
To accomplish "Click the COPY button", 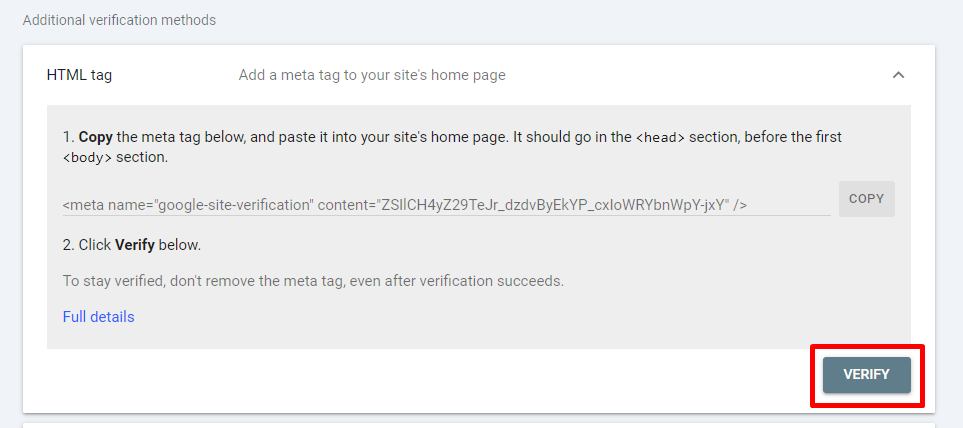I will click(x=867, y=199).
